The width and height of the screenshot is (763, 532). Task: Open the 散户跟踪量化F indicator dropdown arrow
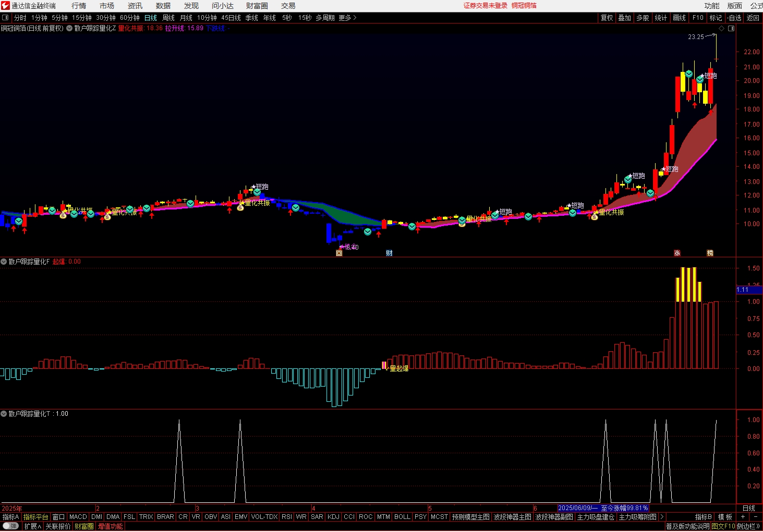pyautogui.click(x=4, y=262)
